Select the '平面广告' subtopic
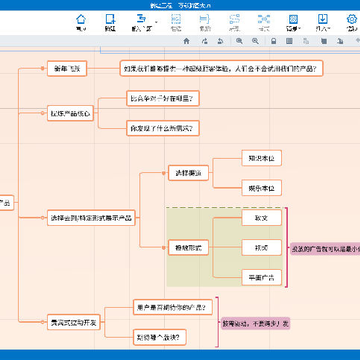 click(x=262, y=277)
